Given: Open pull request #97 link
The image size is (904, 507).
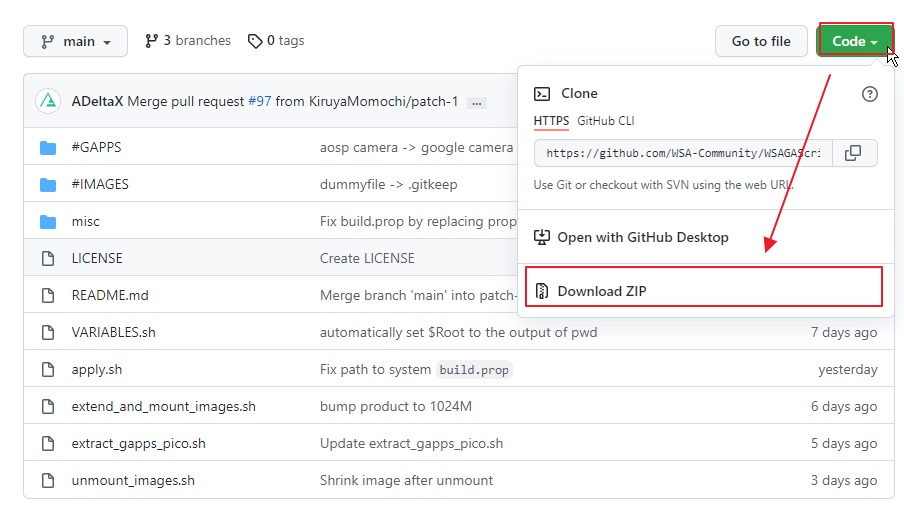Looking at the screenshot, I should coord(260,101).
